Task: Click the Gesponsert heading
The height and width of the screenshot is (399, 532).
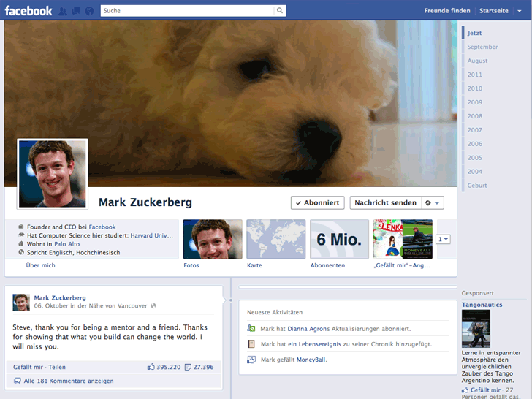Action: coord(478,293)
